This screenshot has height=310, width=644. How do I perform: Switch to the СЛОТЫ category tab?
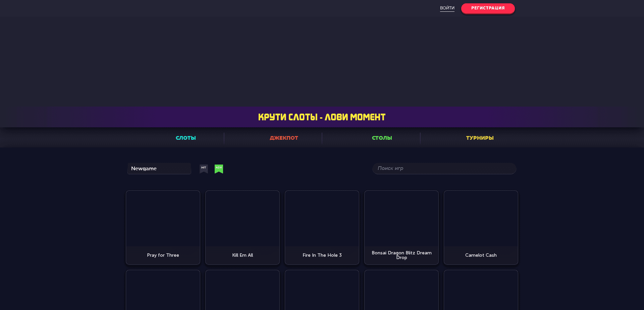pos(185,138)
